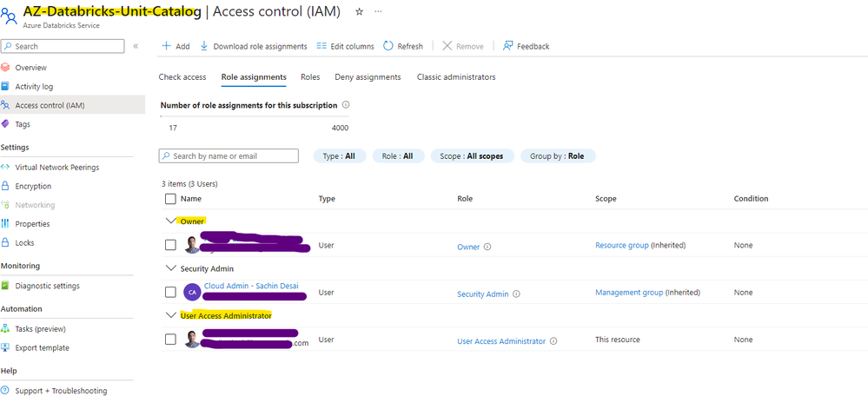Image resolution: width=868 pixels, height=396 pixels.
Task: Switch to the Check access tab
Action: coord(182,77)
